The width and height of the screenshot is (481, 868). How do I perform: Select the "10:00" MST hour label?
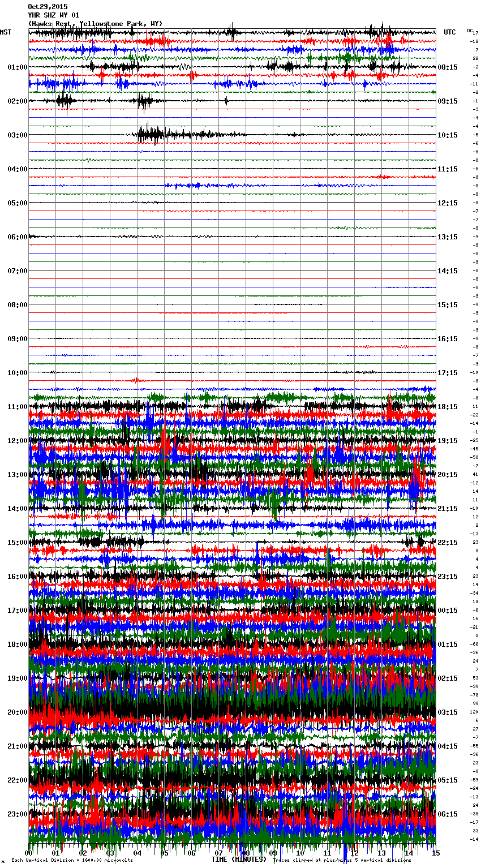coord(18,373)
